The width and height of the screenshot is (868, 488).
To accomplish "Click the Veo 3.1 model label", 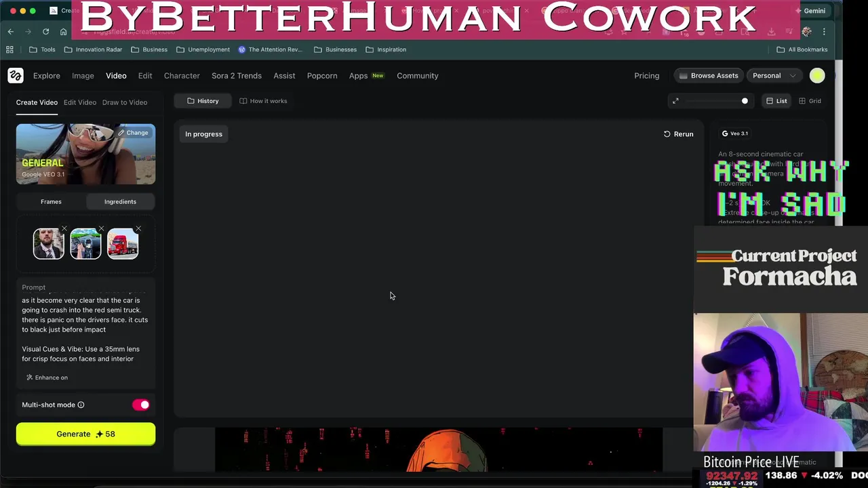I will tap(734, 134).
